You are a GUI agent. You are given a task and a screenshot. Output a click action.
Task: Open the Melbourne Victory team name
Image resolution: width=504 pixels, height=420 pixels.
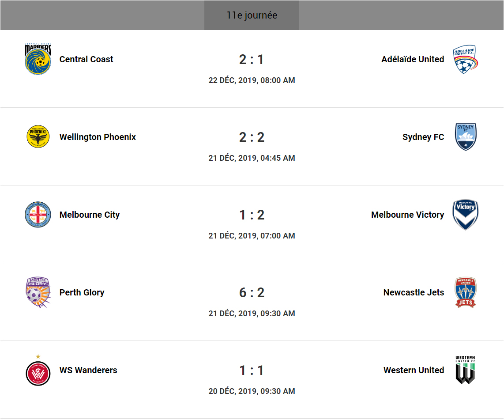(x=407, y=215)
